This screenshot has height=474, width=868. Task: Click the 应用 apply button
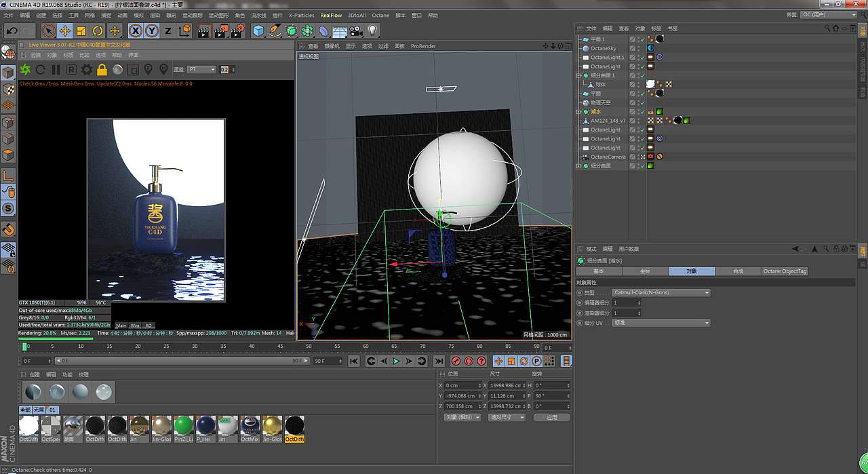(551, 418)
